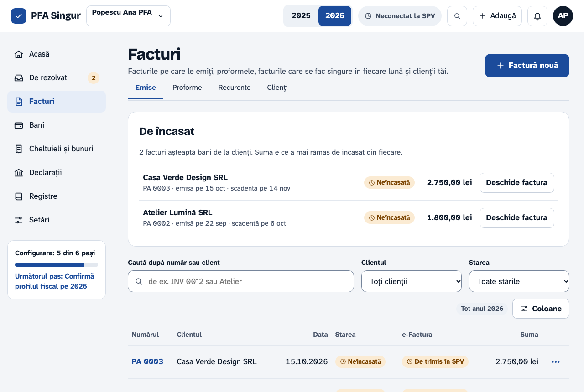Click the Acasă house icon
The image size is (584, 392).
click(x=19, y=54)
